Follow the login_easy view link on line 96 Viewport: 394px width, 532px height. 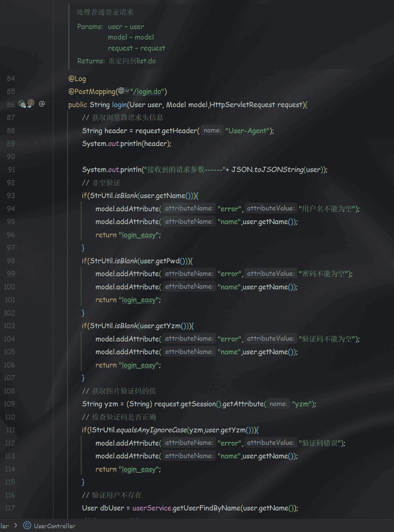pyautogui.click(x=139, y=235)
